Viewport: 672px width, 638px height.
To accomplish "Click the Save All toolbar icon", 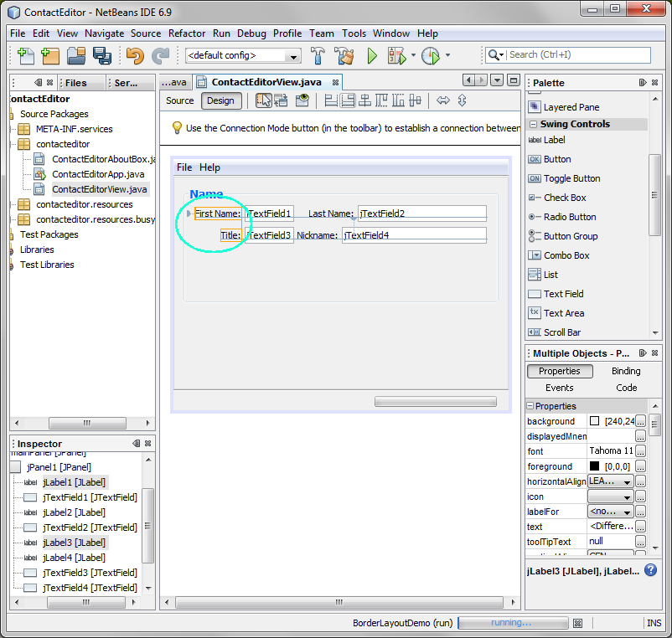I will click(x=102, y=55).
